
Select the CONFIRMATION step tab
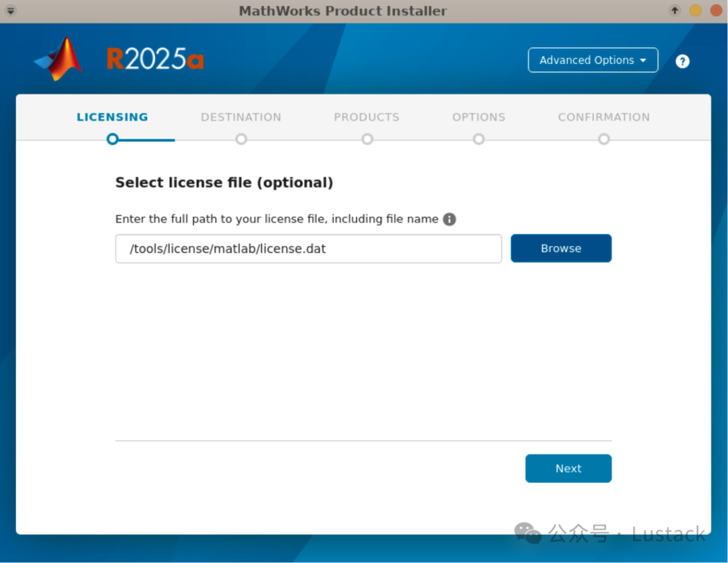coord(603,117)
